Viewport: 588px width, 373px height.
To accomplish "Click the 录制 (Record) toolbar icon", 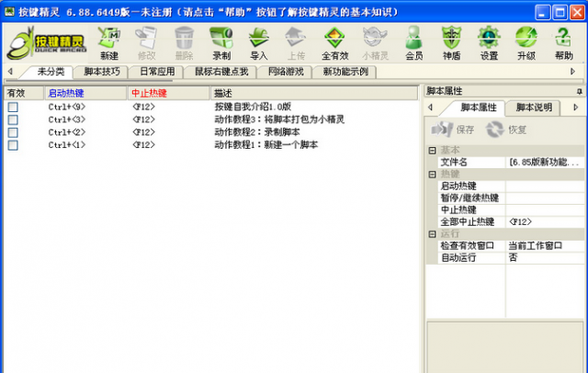I will [x=221, y=42].
